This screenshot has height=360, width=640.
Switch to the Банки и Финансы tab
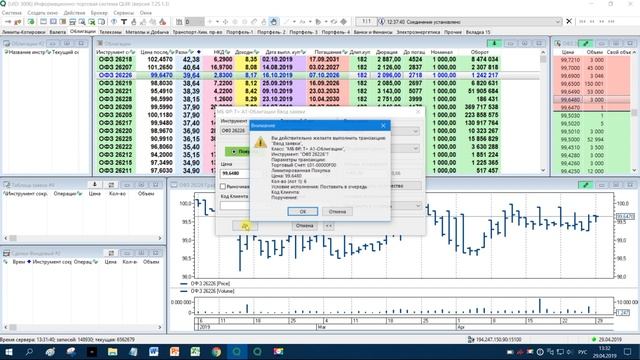coord(373,32)
